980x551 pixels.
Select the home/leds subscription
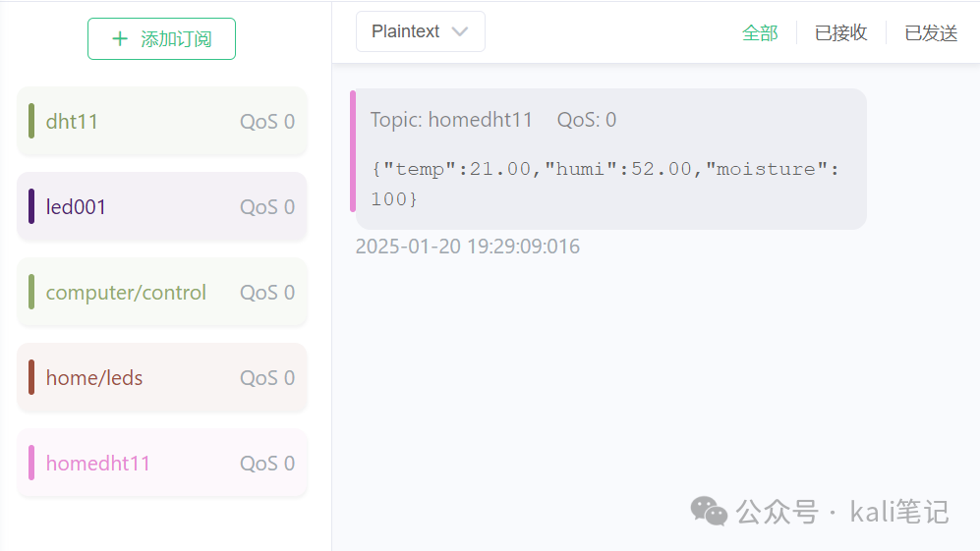coord(162,378)
